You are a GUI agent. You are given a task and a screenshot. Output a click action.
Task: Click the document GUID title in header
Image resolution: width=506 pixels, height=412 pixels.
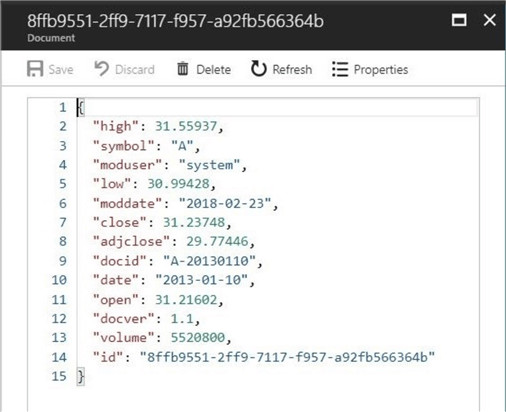(x=175, y=21)
